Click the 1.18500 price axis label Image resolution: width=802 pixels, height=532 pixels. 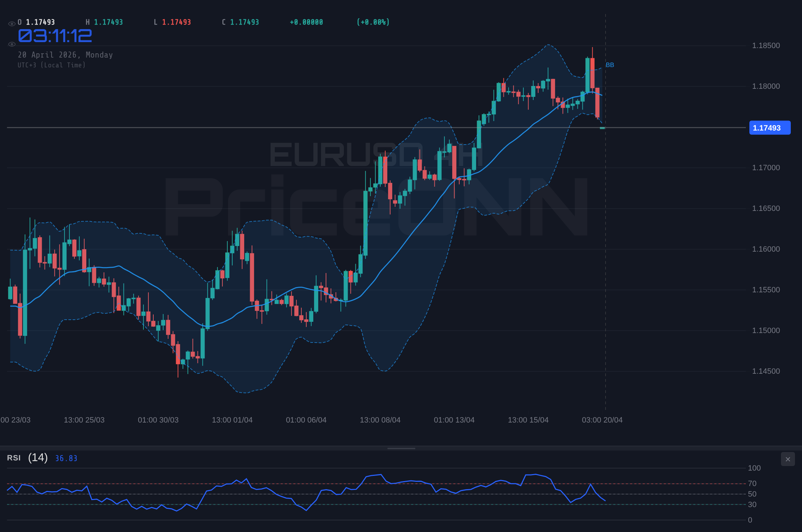click(766, 46)
